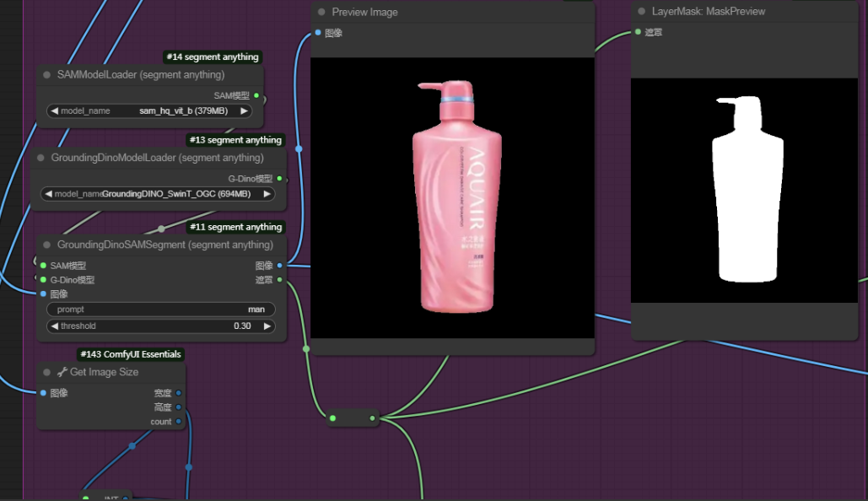Collapse the LayerMask: MaskPreview node dot
The height and width of the screenshot is (501, 868).
(642, 11)
